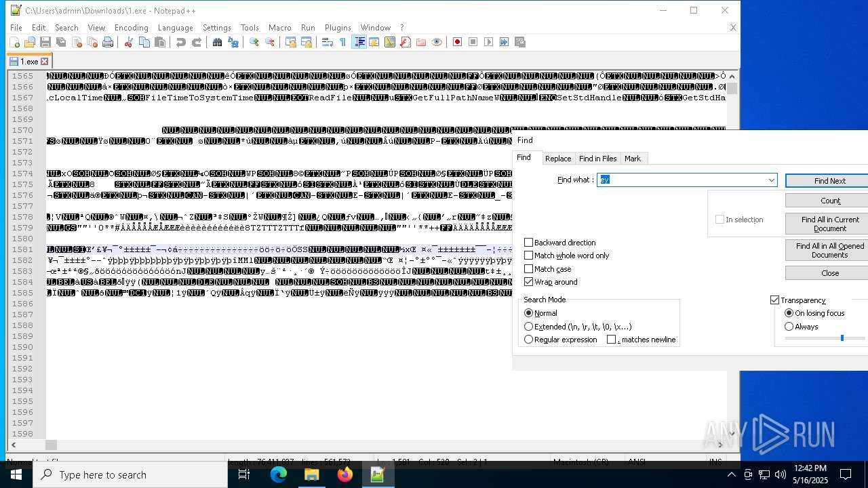Uncheck the Wrap around checkbox
The height and width of the screenshot is (488, 868).
[529, 282]
